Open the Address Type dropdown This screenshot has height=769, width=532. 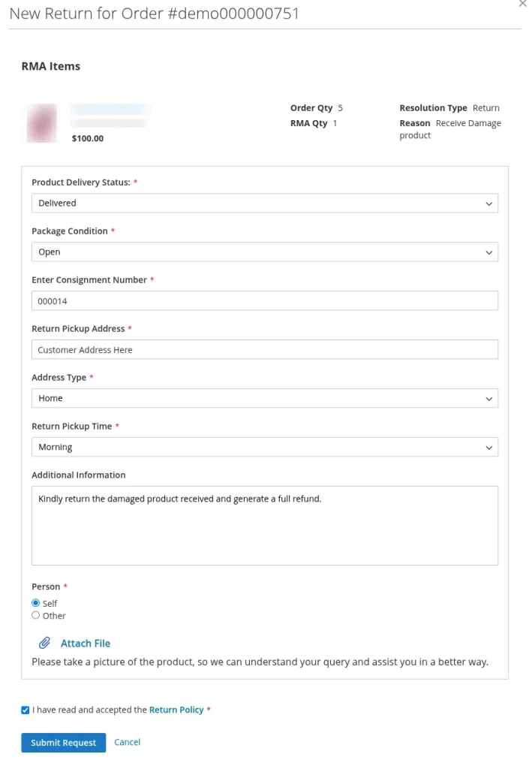click(265, 398)
